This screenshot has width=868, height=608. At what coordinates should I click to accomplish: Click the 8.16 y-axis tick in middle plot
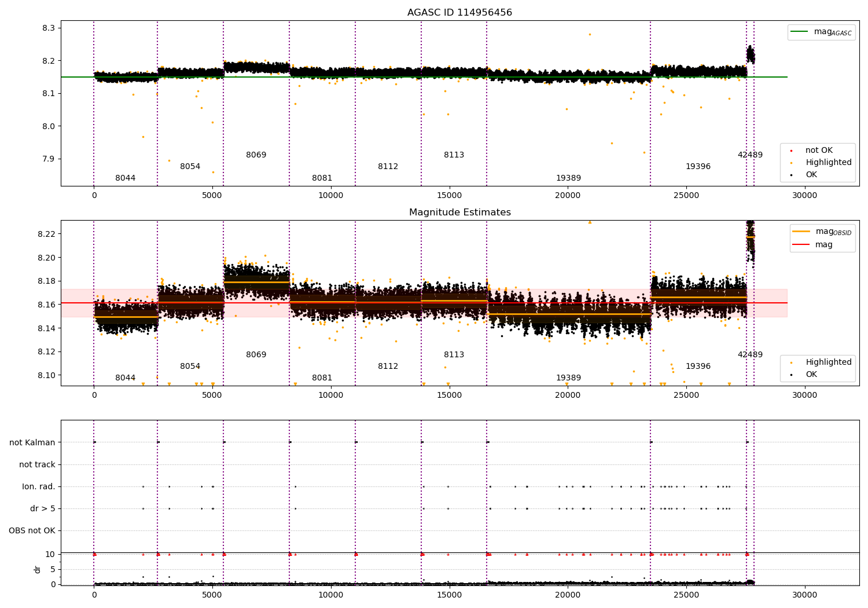(x=46, y=305)
